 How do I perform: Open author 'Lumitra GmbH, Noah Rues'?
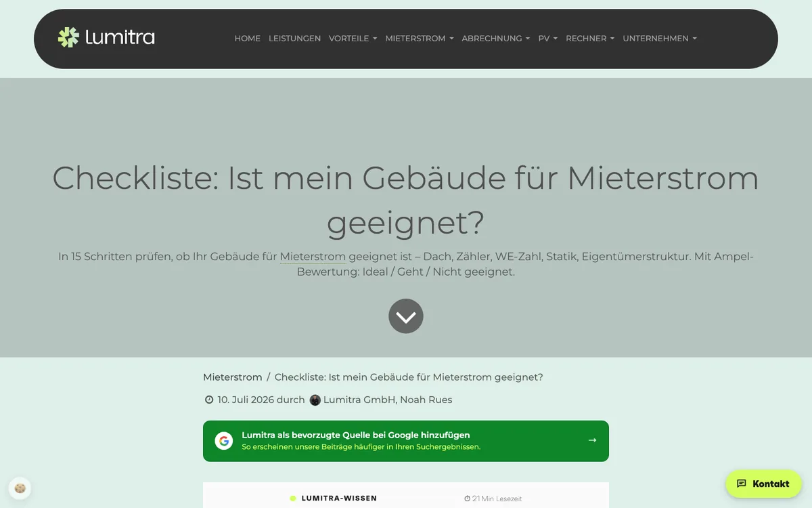[x=388, y=400]
